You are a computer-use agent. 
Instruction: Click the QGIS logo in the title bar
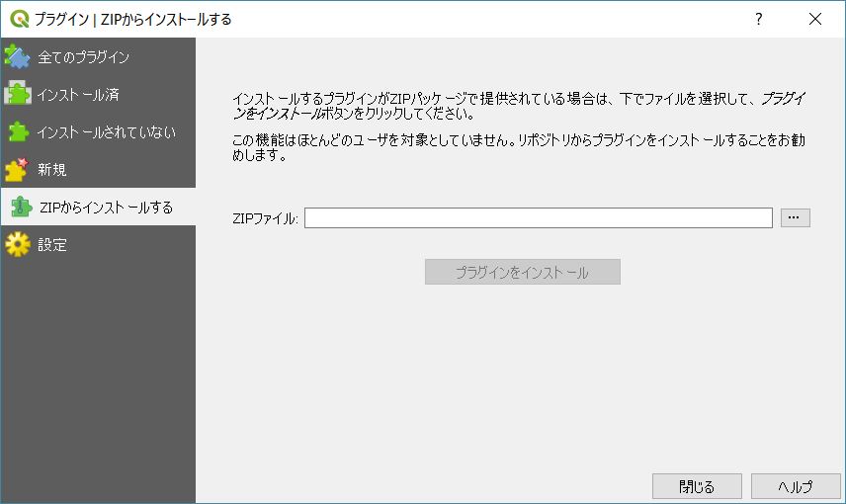pos(19,19)
